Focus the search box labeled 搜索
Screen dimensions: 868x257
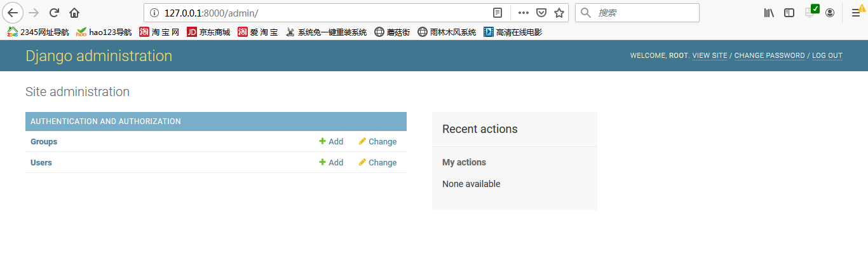(637, 13)
